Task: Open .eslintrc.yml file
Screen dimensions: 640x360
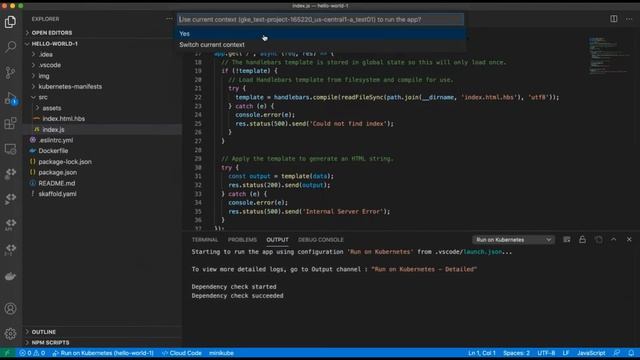Action: coord(102,140)
